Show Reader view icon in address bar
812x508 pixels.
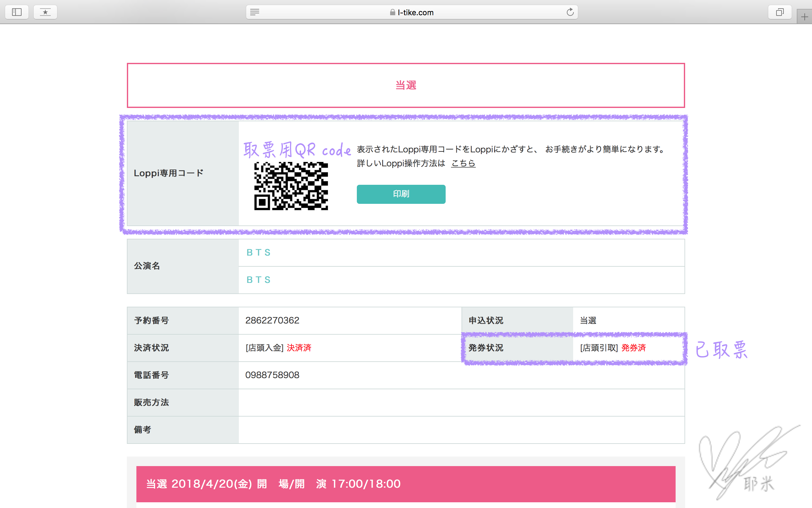click(x=255, y=12)
